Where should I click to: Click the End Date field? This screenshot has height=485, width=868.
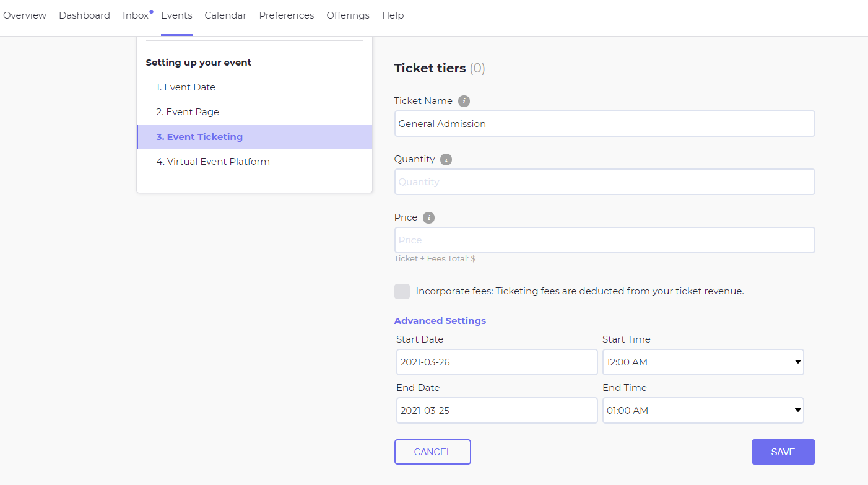[x=497, y=410]
